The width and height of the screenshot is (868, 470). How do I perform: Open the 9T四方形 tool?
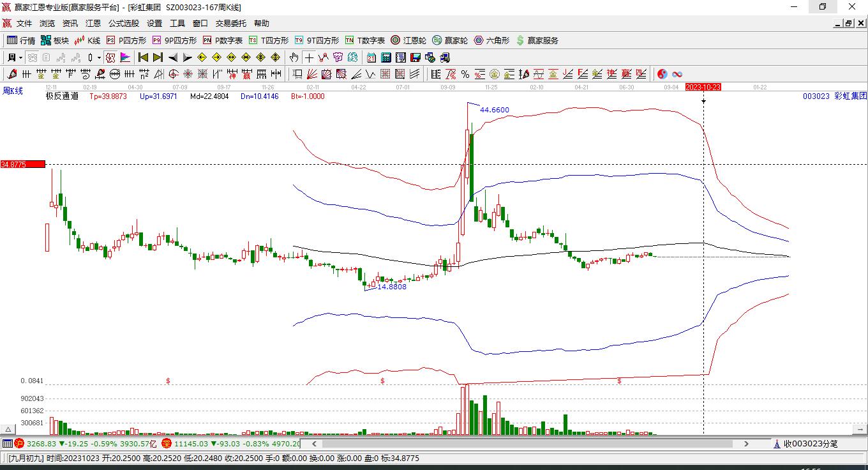[317, 40]
